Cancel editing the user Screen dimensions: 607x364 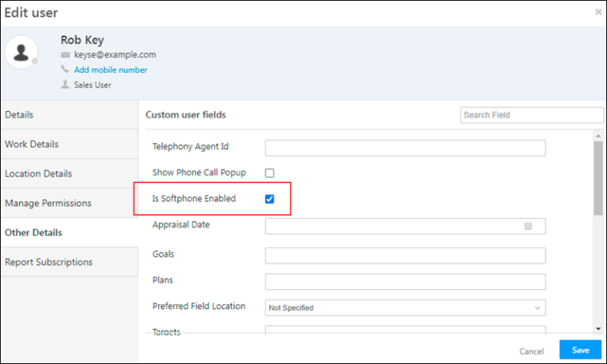tap(531, 351)
